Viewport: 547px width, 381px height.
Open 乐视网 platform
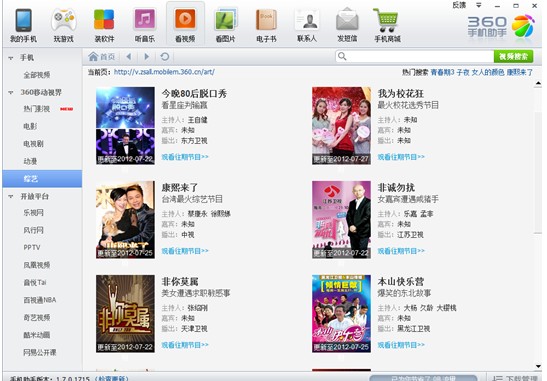pos(33,212)
